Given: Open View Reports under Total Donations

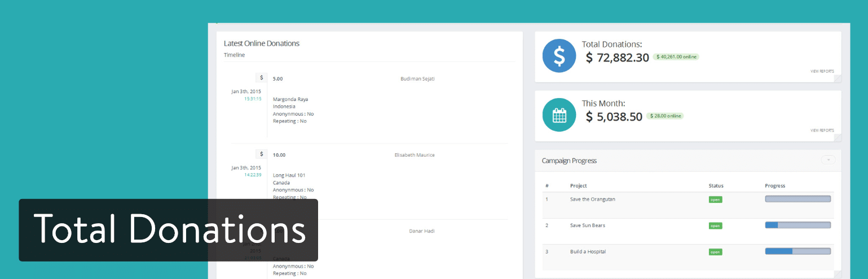Looking at the screenshot, I should [x=822, y=72].
